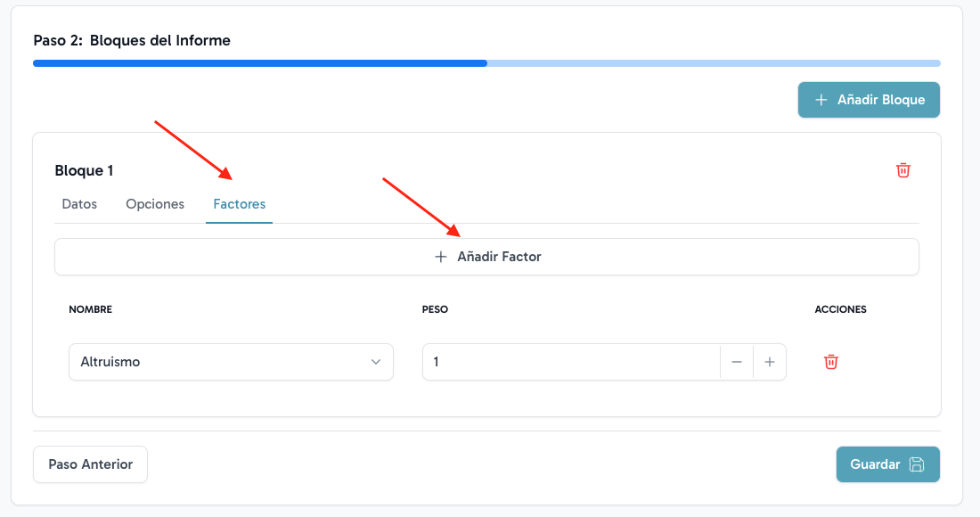Click the Bloque 1 title
980x517 pixels.
point(84,170)
